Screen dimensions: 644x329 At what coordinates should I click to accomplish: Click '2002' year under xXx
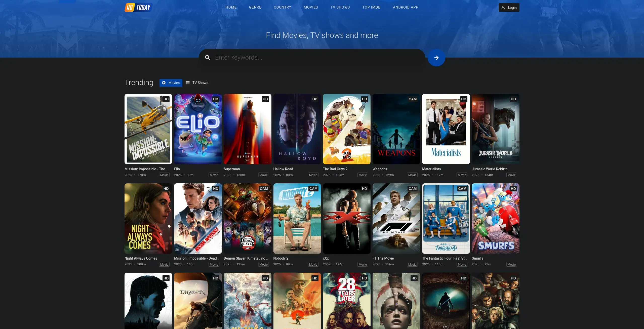[x=327, y=264]
